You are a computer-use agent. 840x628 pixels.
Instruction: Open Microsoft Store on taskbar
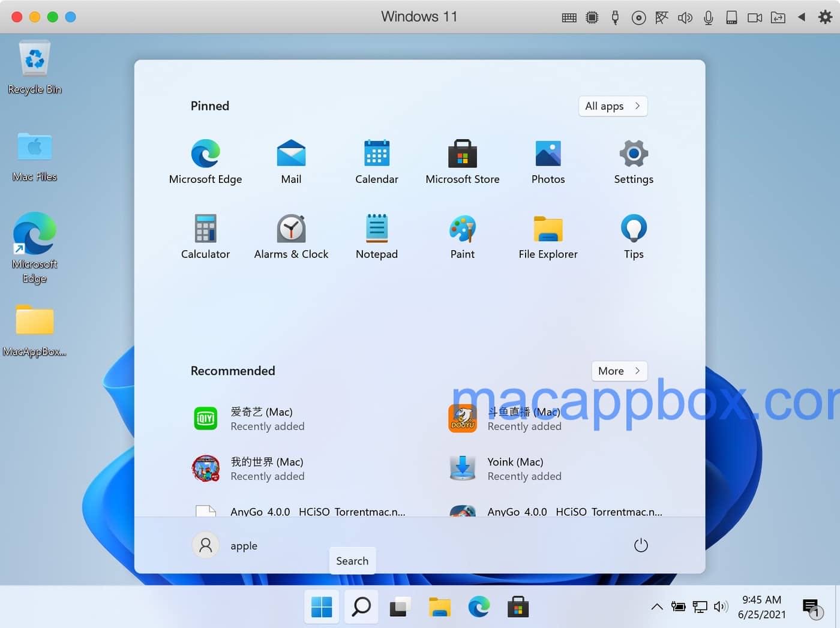click(518, 607)
